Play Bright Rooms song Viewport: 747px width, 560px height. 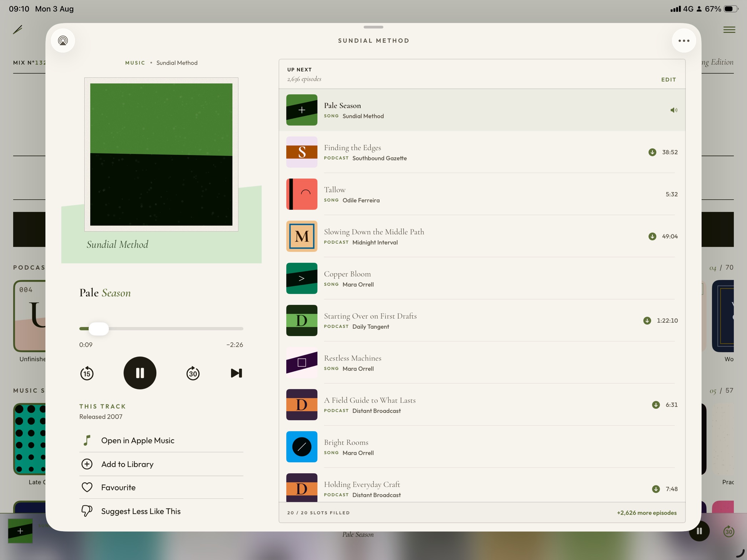coord(482,447)
